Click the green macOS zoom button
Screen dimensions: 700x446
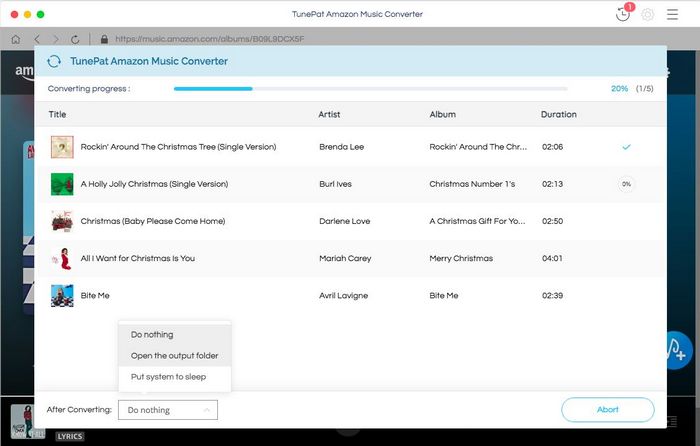pos(40,14)
